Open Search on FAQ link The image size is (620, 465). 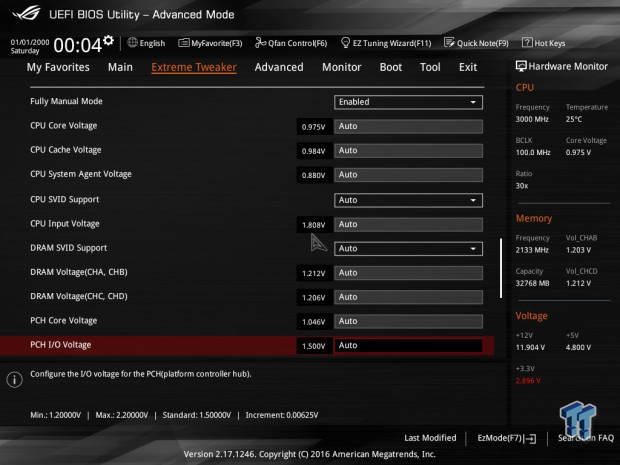point(586,438)
